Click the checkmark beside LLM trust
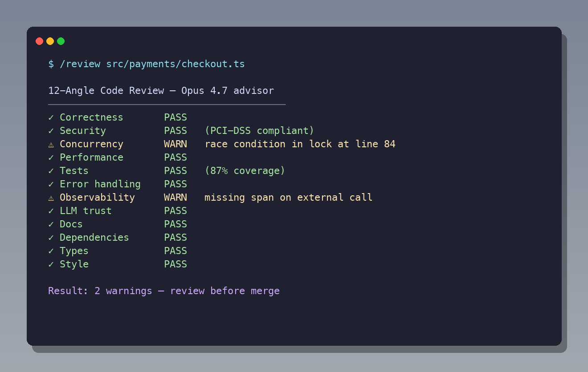 pos(51,211)
